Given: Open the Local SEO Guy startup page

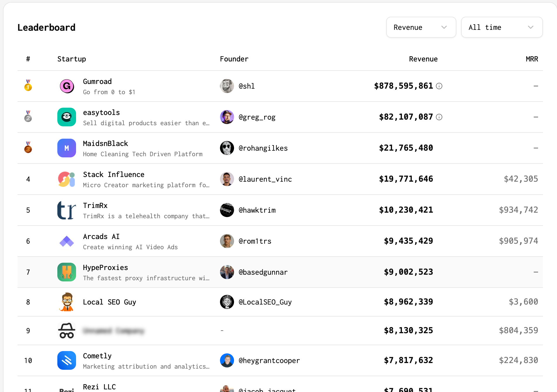Looking at the screenshot, I should 109,302.
